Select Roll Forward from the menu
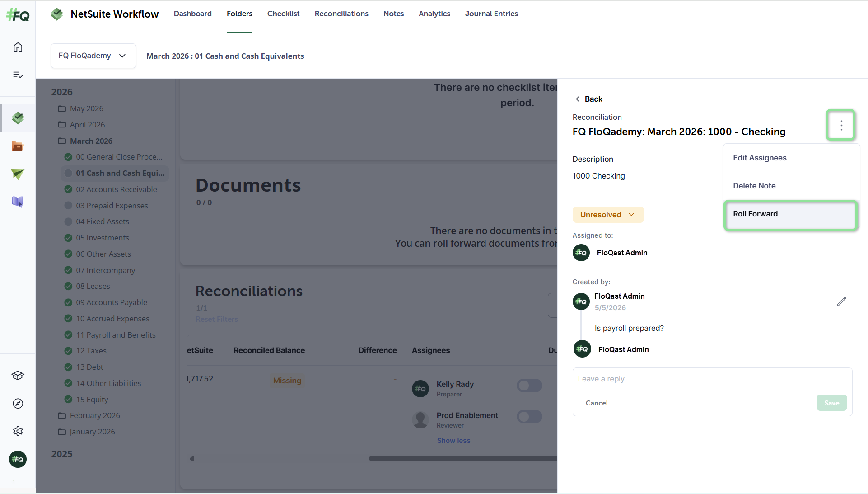This screenshot has height=494, width=868. [791, 214]
